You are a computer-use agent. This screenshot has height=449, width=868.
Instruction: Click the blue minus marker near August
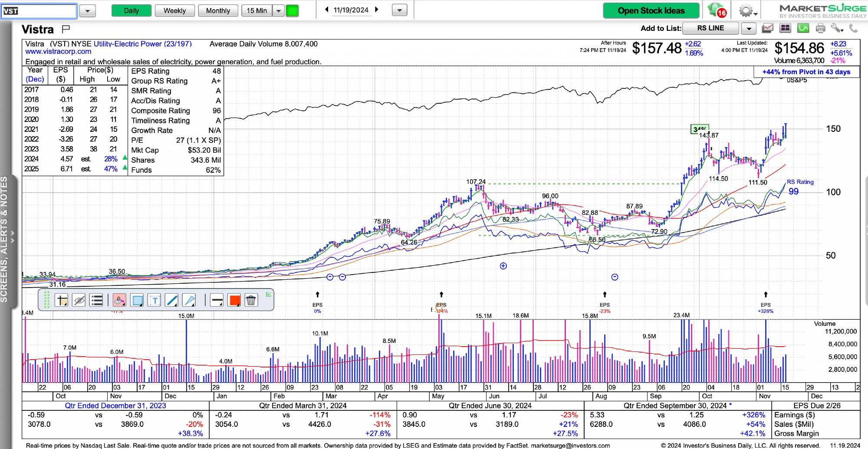tap(615, 277)
